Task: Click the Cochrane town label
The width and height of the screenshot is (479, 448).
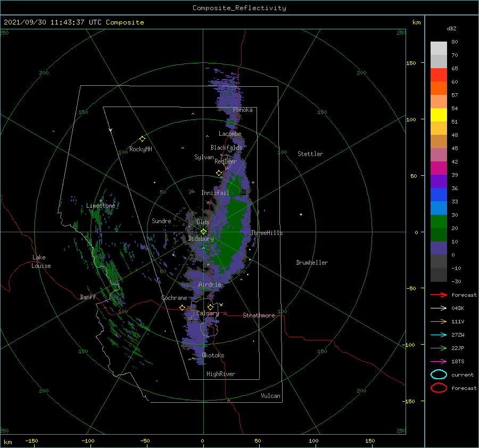Action: click(174, 298)
